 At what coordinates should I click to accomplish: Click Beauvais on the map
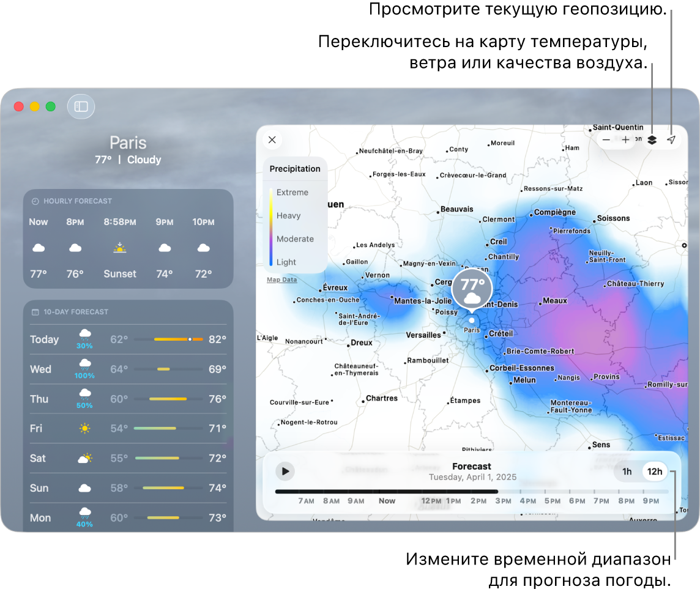(x=456, y=209)
